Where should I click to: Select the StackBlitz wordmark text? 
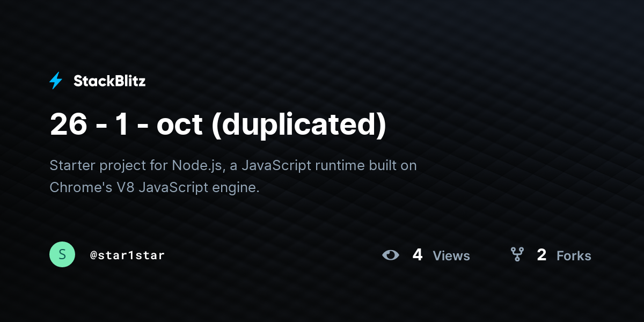click(109, 81)
